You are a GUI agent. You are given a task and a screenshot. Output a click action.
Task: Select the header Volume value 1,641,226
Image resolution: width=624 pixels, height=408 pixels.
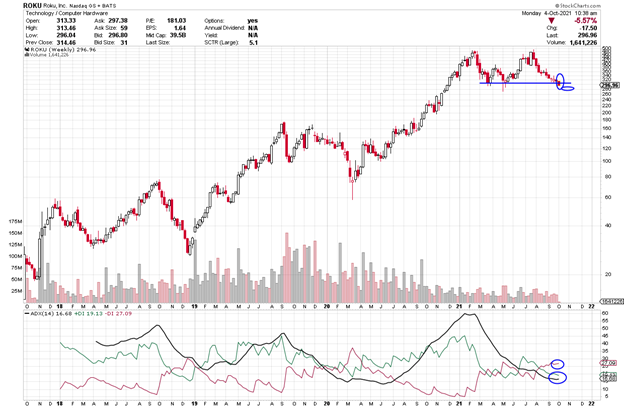583,42
